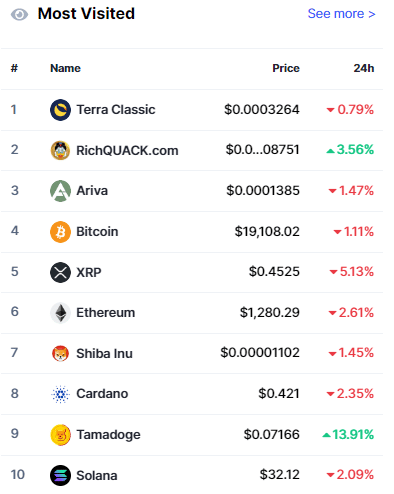Click the Price column header
The image size is (394, 494).
coord(286,68)
